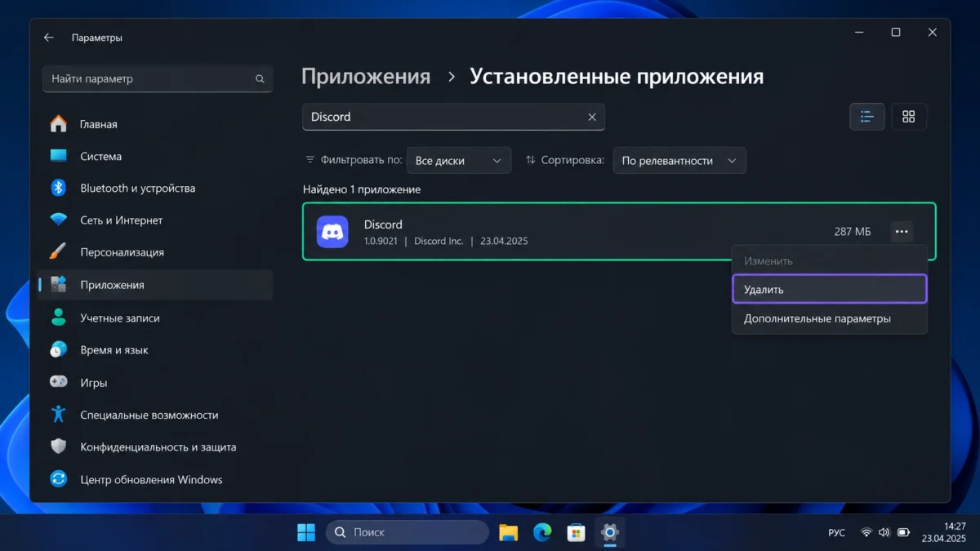The image size is (980, 551).
Task: Click the Установленные приложения heading
Action: pyautogui.click(x=617, y=77)
